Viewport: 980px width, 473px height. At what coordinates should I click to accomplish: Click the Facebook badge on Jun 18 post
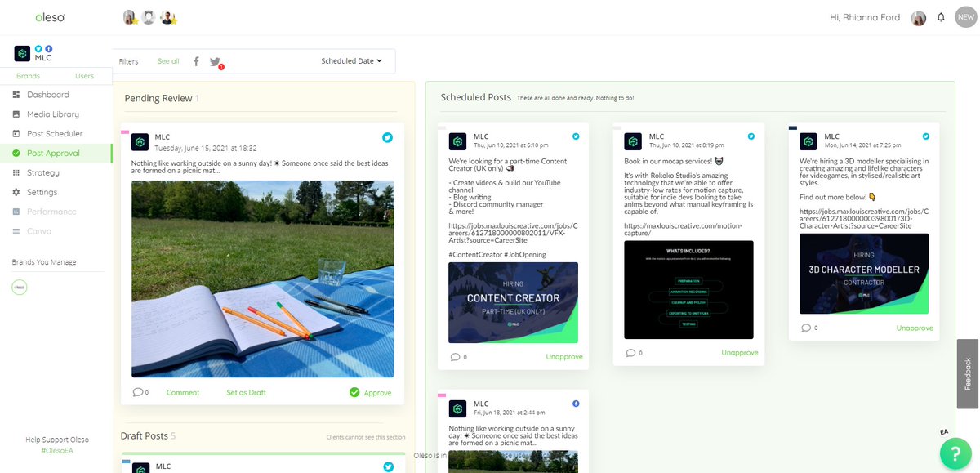(x=576, y=404)
